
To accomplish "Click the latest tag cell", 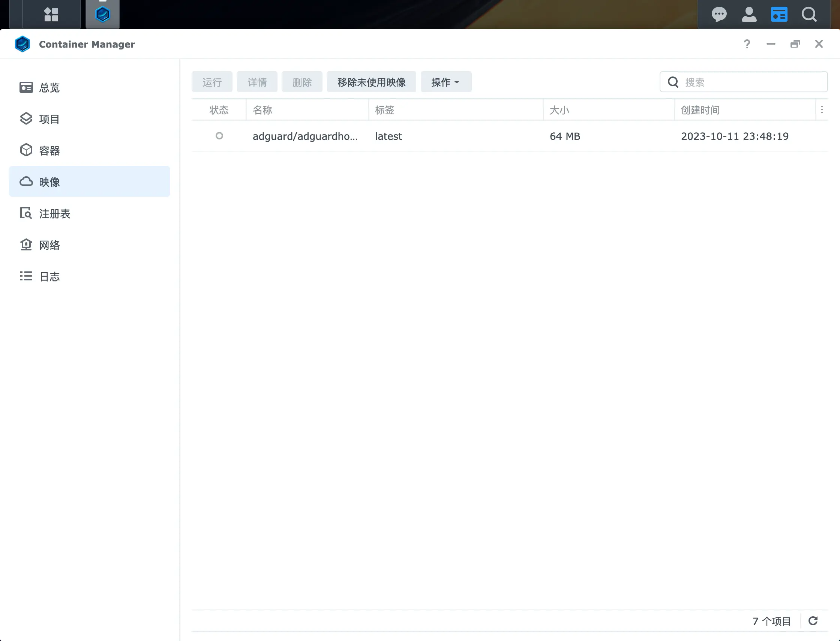I will (x=388, y=136).
